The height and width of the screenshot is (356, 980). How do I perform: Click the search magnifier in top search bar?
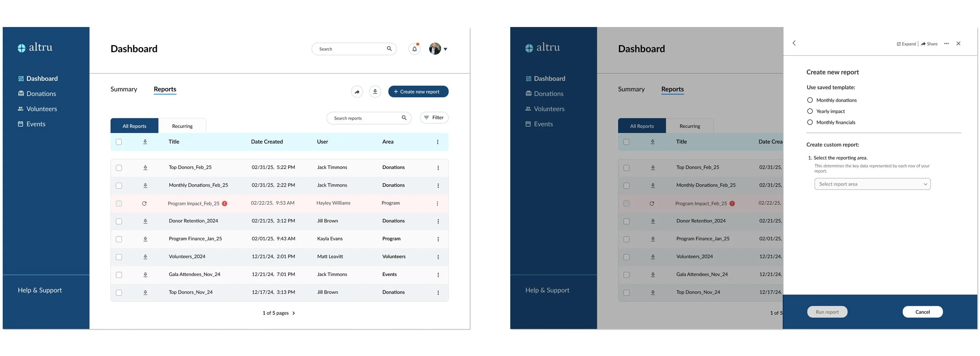tap(389, 49)
